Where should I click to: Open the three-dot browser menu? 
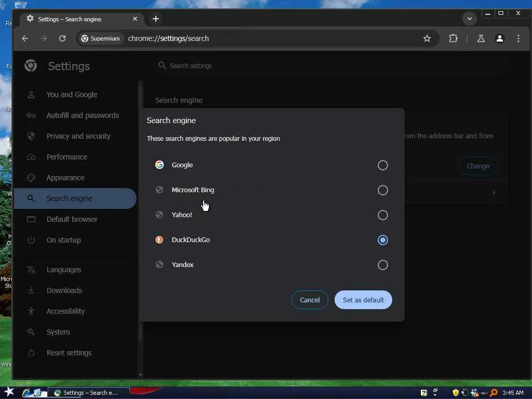[518, 38]
